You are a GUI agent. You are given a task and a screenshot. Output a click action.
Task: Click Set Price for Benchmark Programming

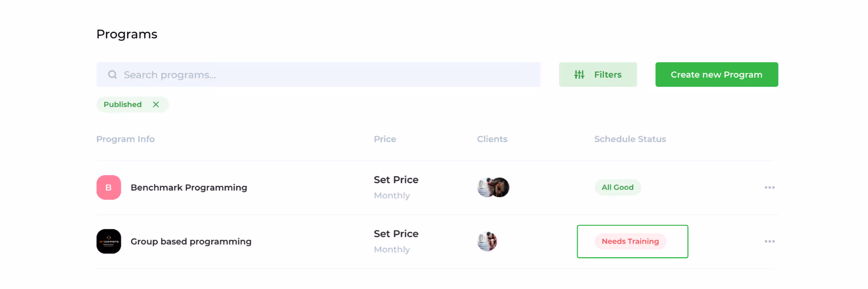pyautogui.click(x=396, y=180)
